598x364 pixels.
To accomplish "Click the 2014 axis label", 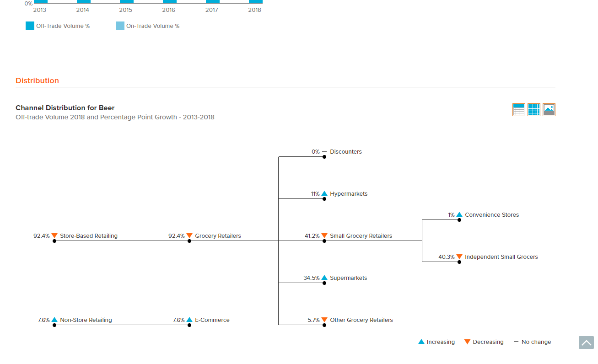I will point(83,10).
